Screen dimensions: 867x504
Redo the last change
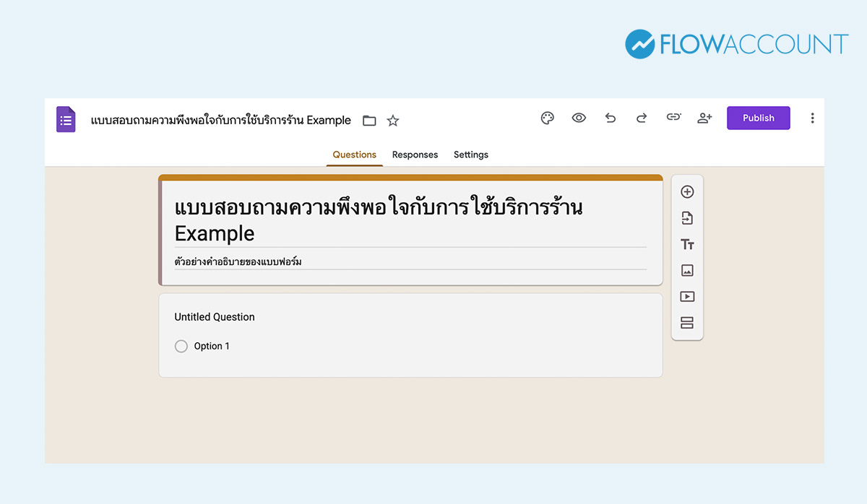[x=642, y=118]
